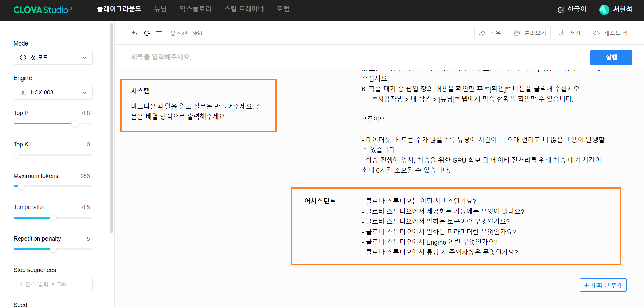Screen dimensions: 644x307
Task: Open the 플레이그라운드 tab
Action: (x=119, y=9)
